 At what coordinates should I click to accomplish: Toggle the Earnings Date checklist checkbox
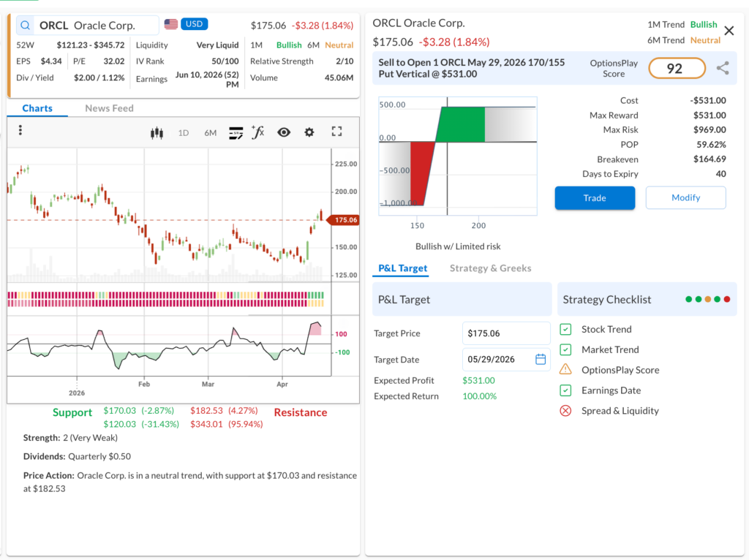coord(565,390)
